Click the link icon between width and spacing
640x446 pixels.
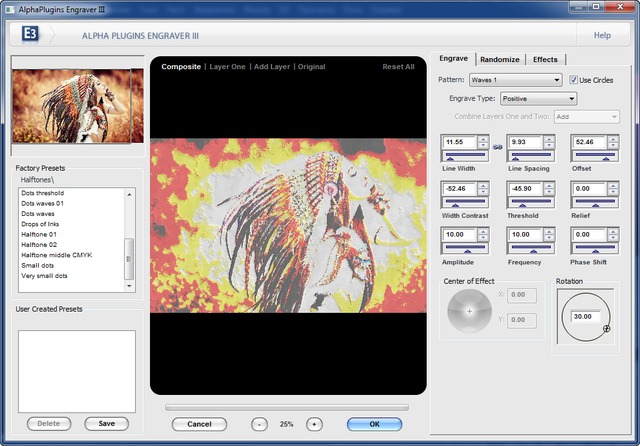[497, 146]
